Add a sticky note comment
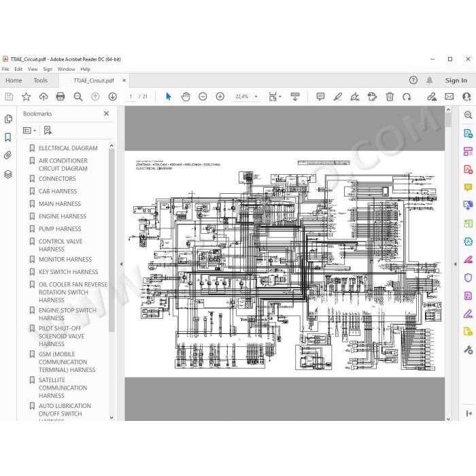The image size is (476, 476). click(x=320, y=97)
